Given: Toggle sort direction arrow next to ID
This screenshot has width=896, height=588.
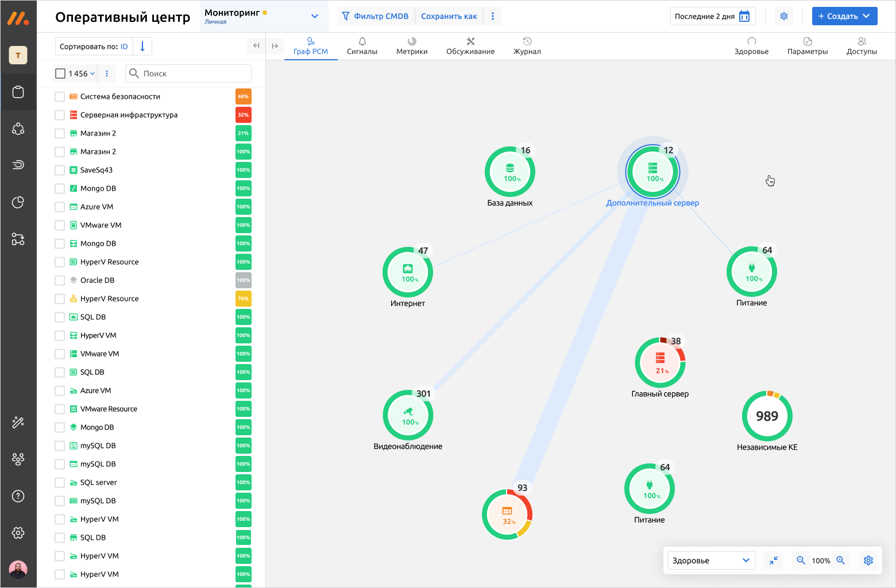Looking at the screenshot, I should coord(142,46).
